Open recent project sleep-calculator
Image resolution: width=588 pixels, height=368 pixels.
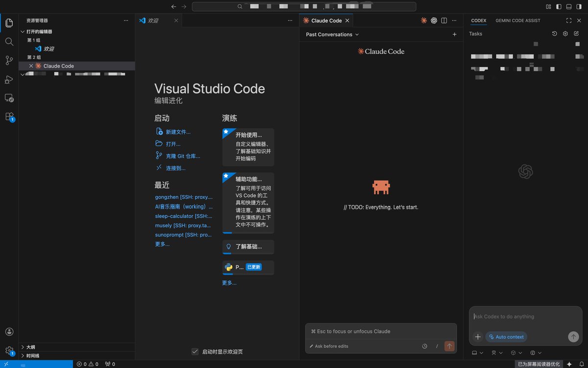184,216
